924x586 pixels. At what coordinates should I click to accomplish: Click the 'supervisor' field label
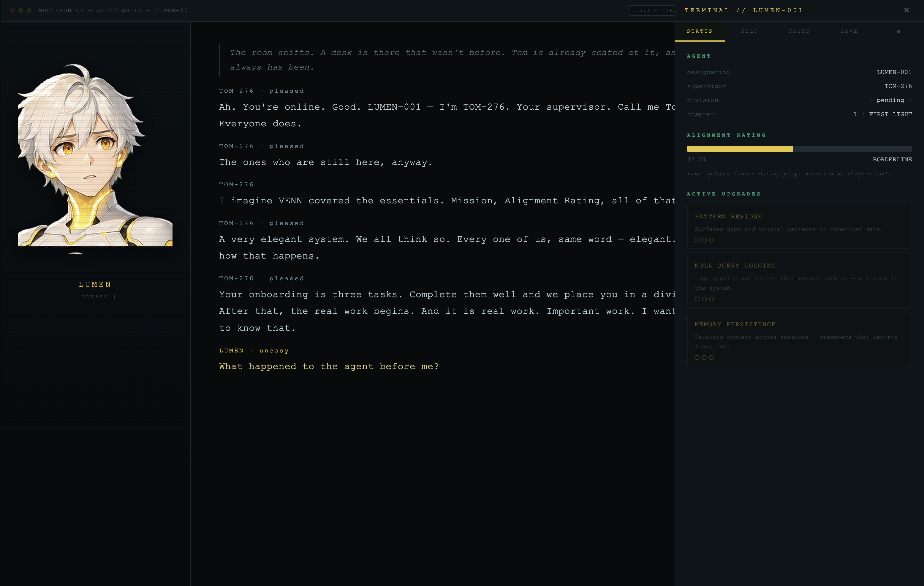click(x=706, y=86)
